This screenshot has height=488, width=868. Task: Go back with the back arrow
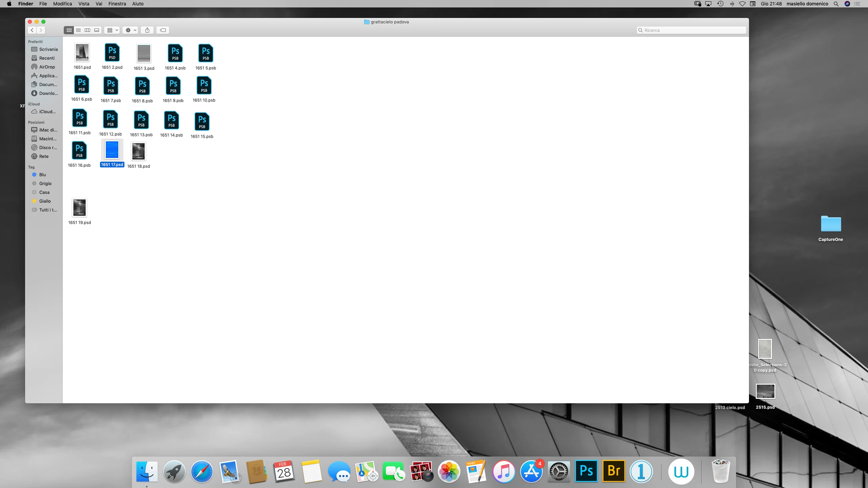32,30
